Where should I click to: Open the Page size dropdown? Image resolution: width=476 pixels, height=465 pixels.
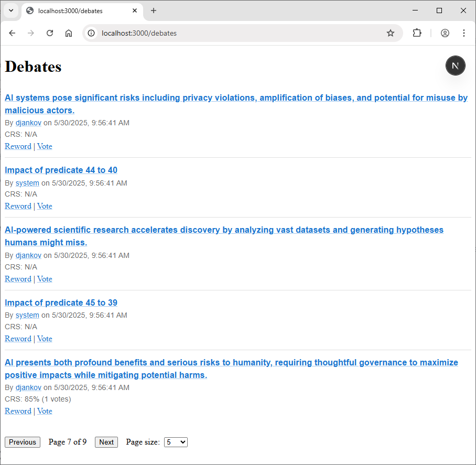[176, 442]
